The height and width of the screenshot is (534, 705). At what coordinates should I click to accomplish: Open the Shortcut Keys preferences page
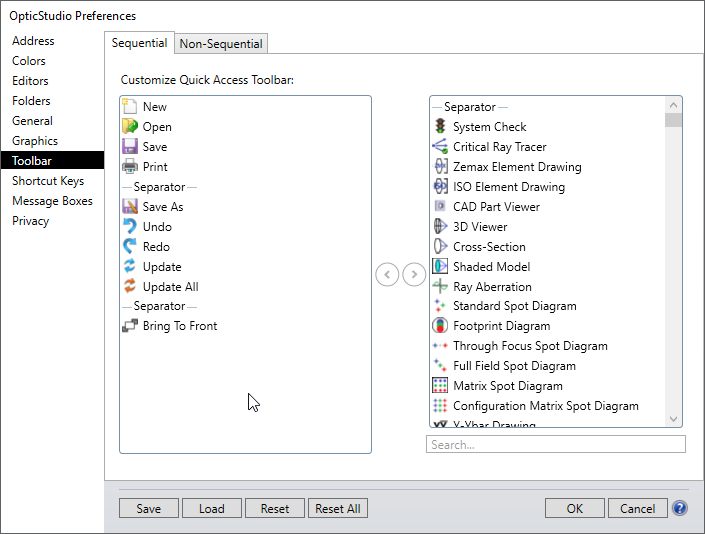pyautogui.click(x=48, y=181)
